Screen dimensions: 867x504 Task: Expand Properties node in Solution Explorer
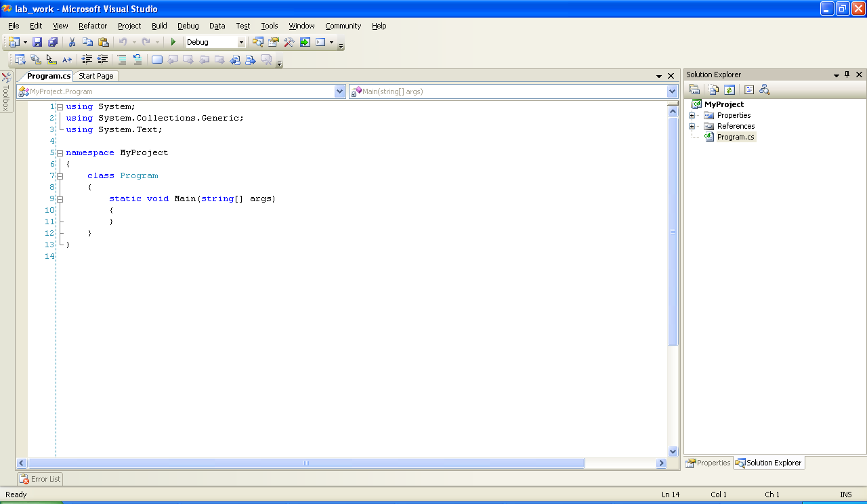[692, 115]
